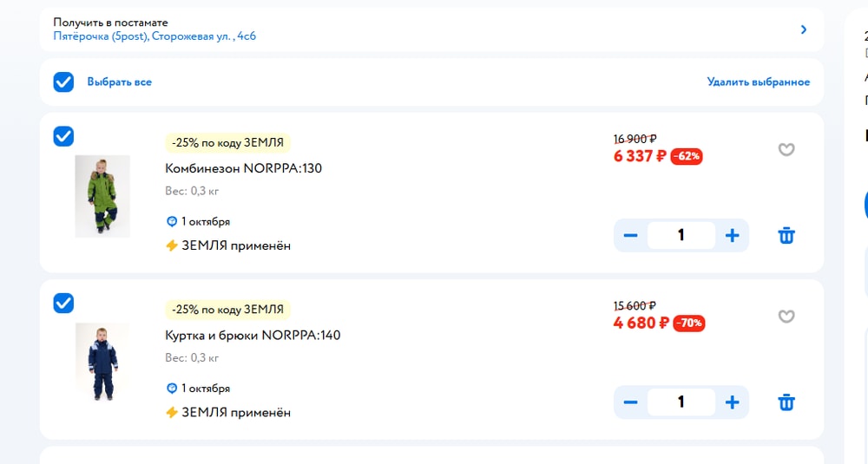Add Комбинезон NORPPA:130 to favorites heart
The width and height of the screenshot is (868, 464).
786,149
